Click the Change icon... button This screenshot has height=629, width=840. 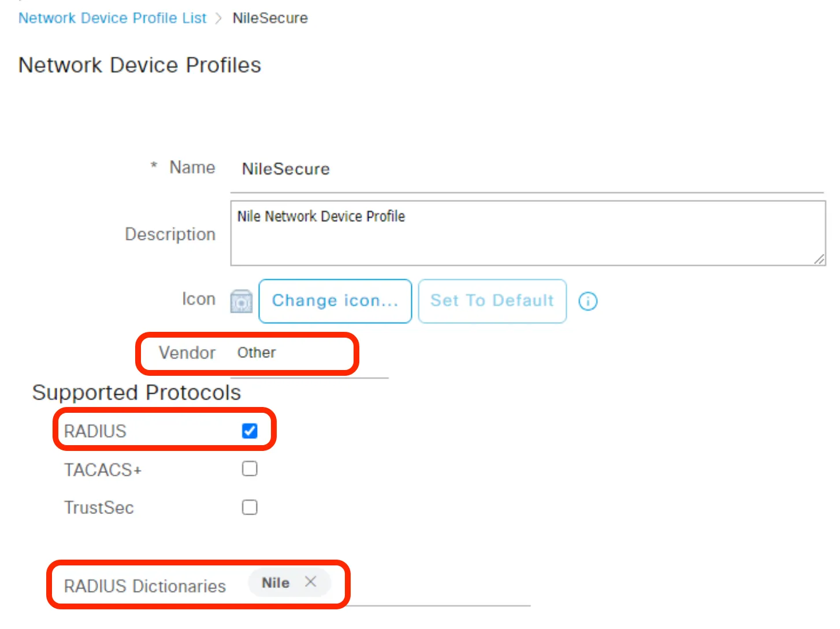[x=335, y=301]
